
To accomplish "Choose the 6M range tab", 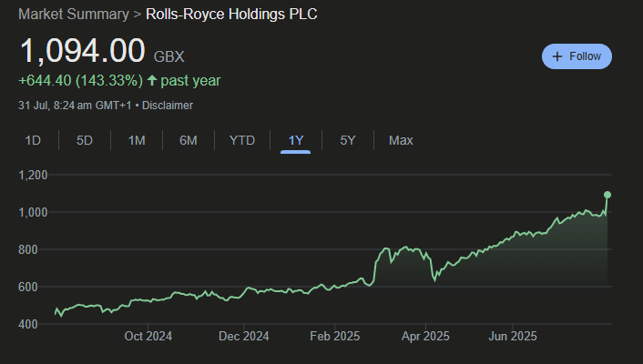I will pyautogui.click(x=189, y=140).
